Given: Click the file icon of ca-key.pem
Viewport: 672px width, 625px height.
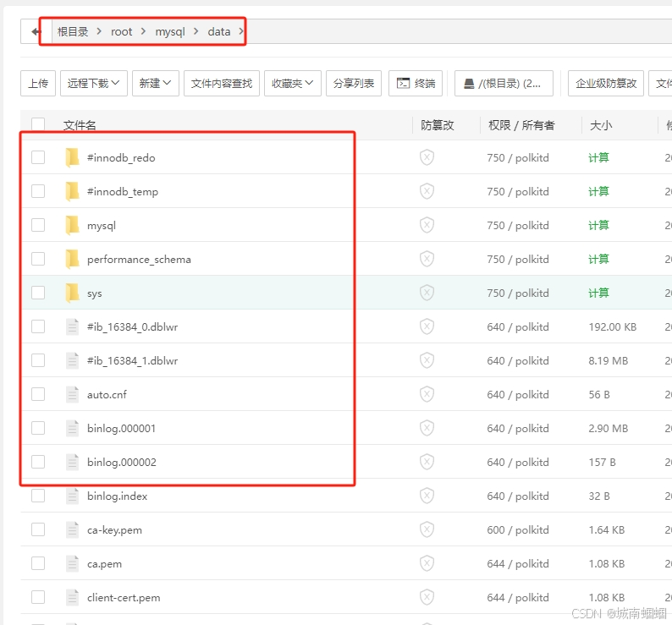Looking at the screenshot, I should (72, 529).
